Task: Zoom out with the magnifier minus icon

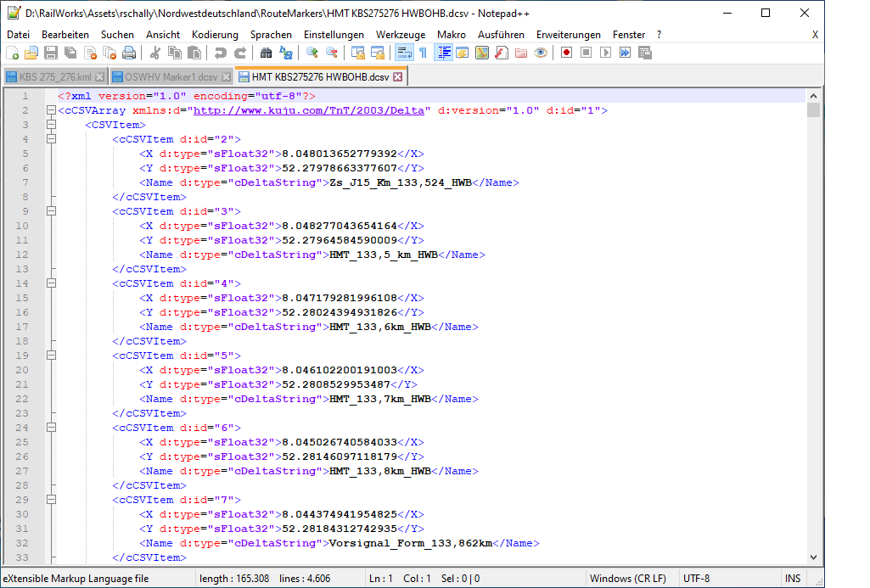Action: (332, 53)
